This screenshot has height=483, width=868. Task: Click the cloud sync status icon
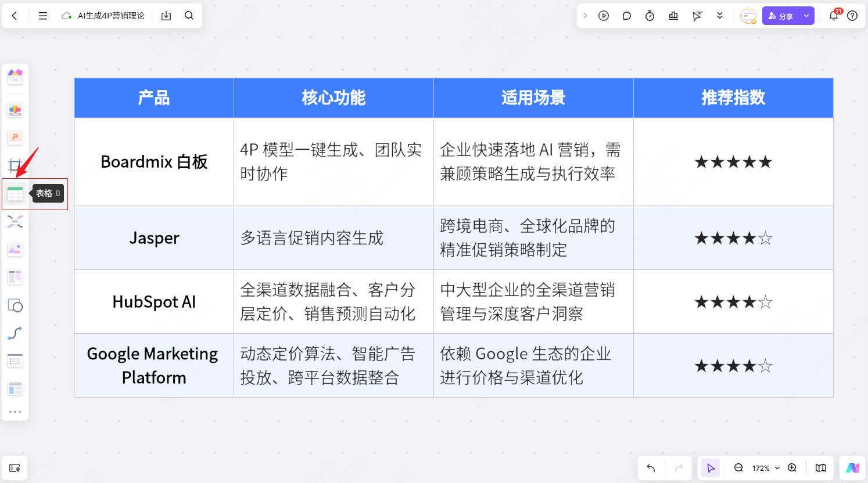(x=67, y=16)
